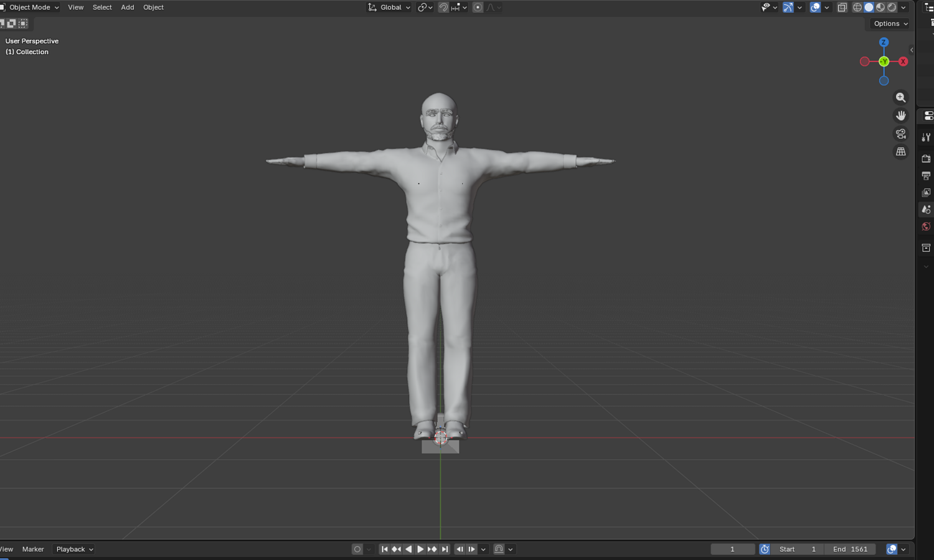
Task: Open the World properties globe icon
Action: pyautogui.click(x=926, y=226)
